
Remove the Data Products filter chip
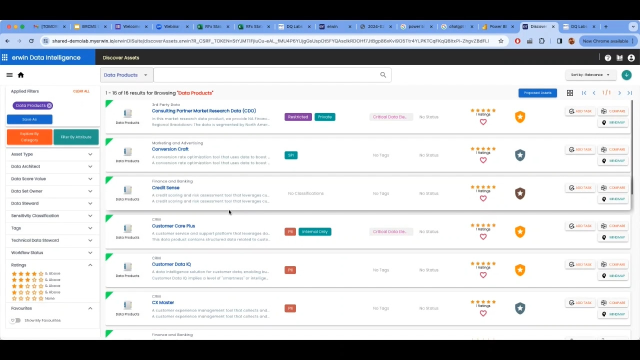tap(49, 106)
